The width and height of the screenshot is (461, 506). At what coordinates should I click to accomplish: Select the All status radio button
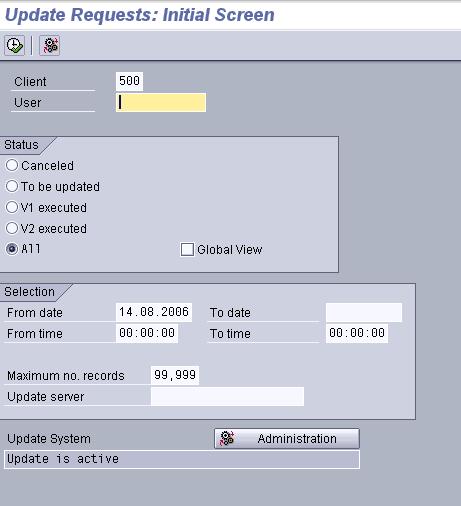click(x=12, y=249)
